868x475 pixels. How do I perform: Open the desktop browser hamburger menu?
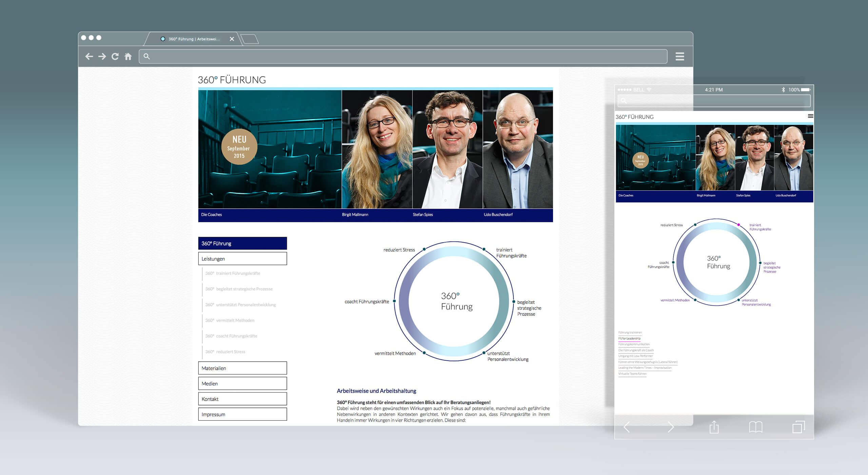click(679, 56)
